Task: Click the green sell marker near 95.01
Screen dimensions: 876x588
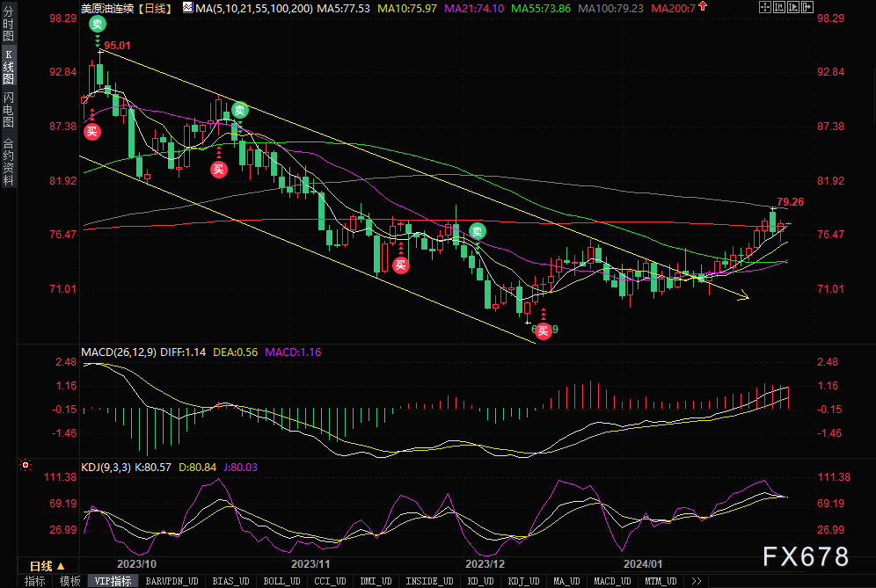Action: point(98,24)
